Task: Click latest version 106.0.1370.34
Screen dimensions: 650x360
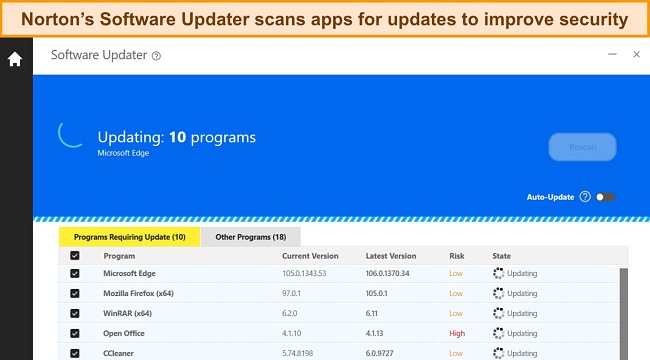Action: point(387,273)
